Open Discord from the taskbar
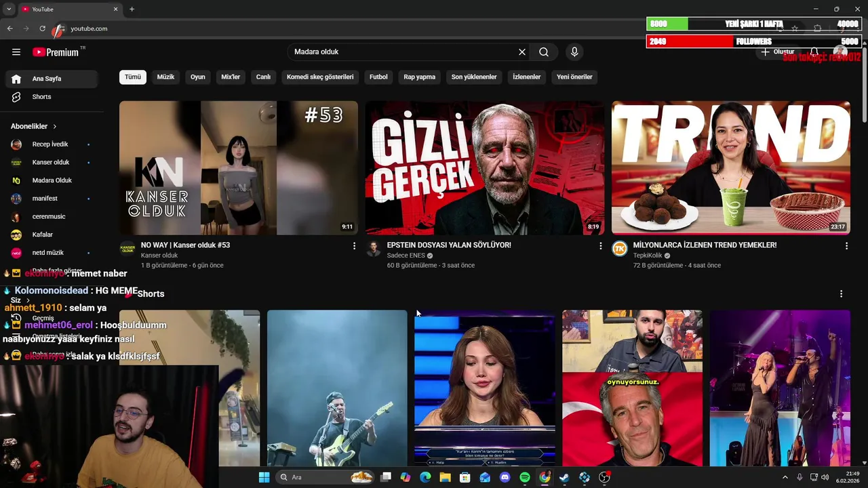Image resolution: width=868 pixels, height=488 pixels. (505, 477)
